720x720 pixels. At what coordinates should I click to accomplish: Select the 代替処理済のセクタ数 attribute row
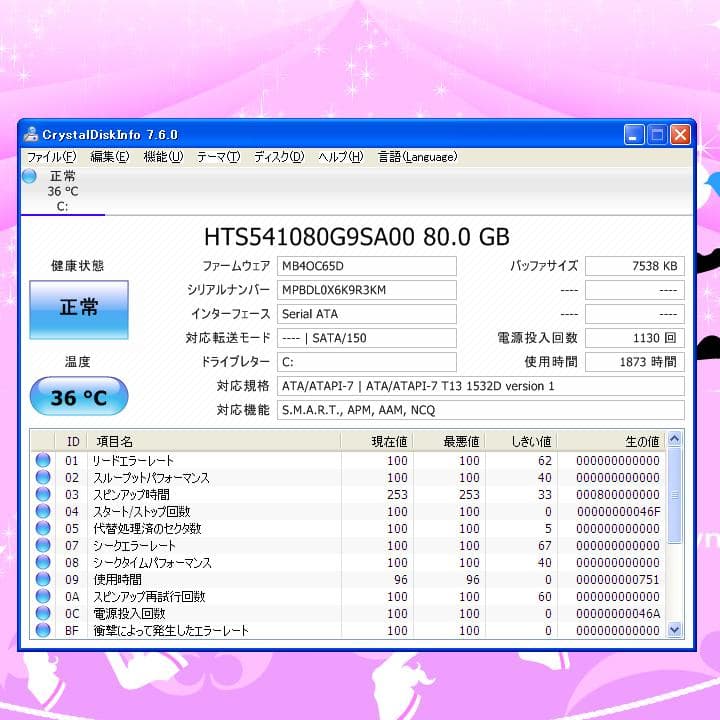pos(349,528)
